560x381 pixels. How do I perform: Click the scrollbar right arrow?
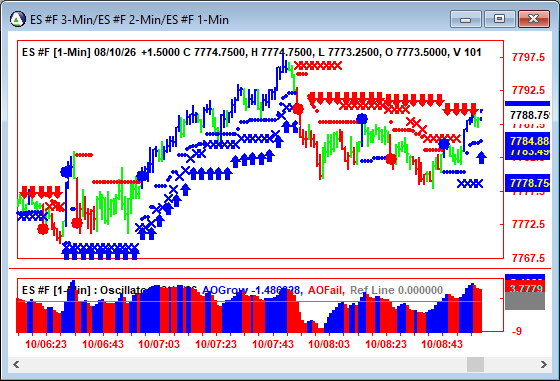[x=544, y=365]
